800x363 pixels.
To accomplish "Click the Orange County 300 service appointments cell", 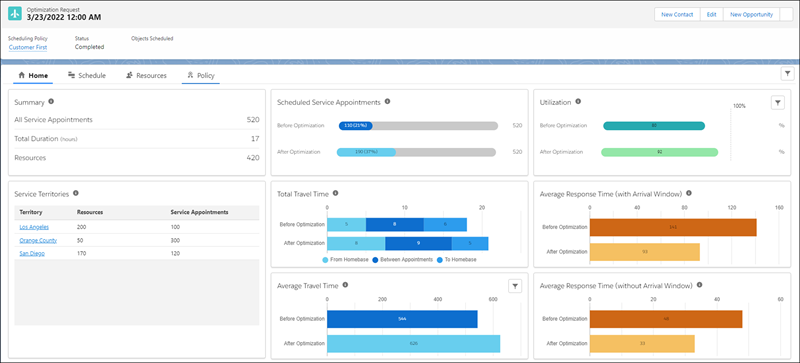I will [x=176, y=240].
